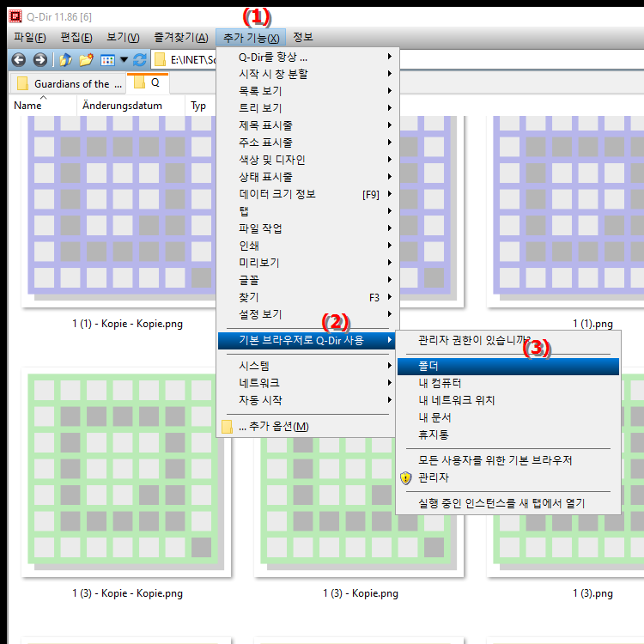The image size is (644, 644).
Task: Select the 내 컴퓨터 option
Action: point(508,384)
